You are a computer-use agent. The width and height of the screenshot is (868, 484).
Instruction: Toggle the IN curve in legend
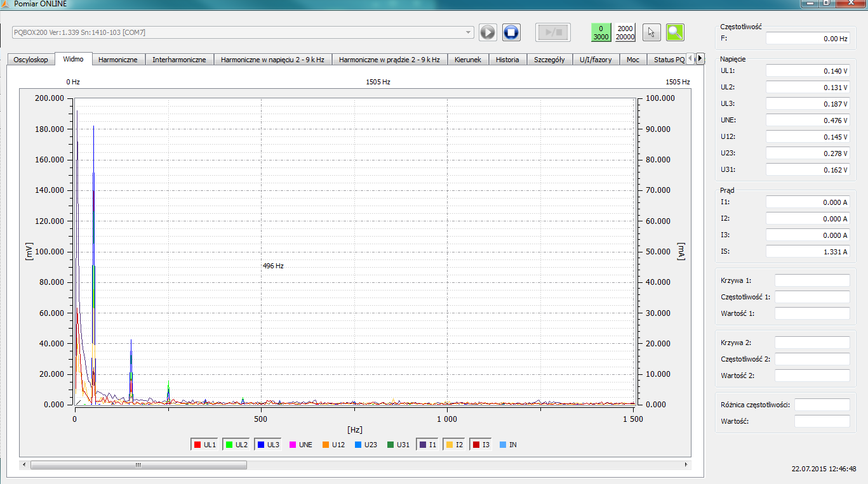[x=509, y=445]
